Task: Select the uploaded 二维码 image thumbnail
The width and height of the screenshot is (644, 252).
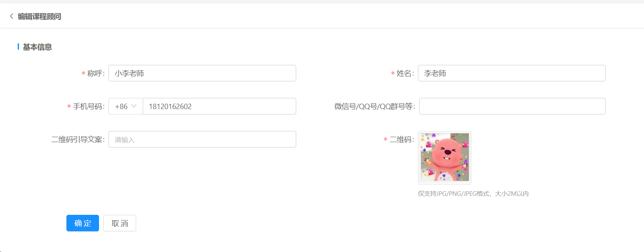Action: [x=445, y=157]
